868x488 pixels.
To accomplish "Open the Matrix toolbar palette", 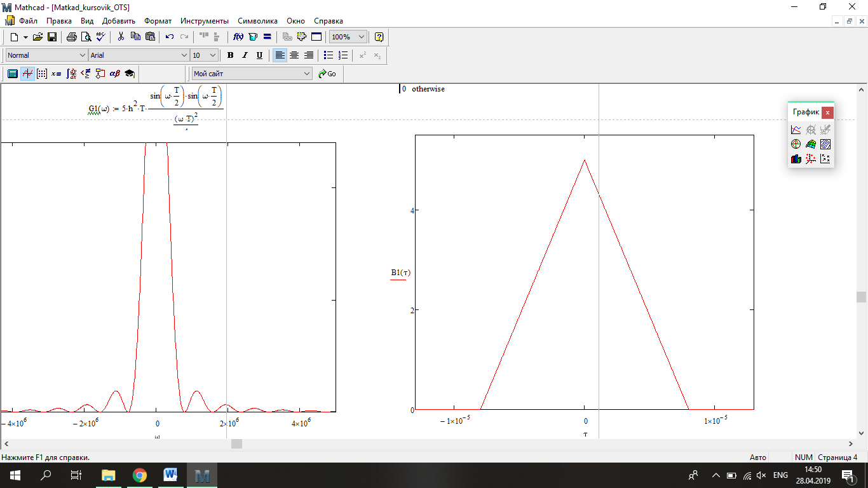I will click(x=42, y=74).
